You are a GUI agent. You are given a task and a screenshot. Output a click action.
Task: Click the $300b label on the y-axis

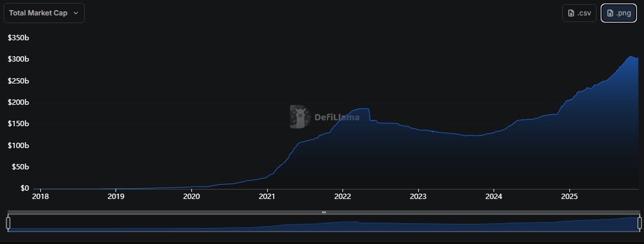[18, 60]
